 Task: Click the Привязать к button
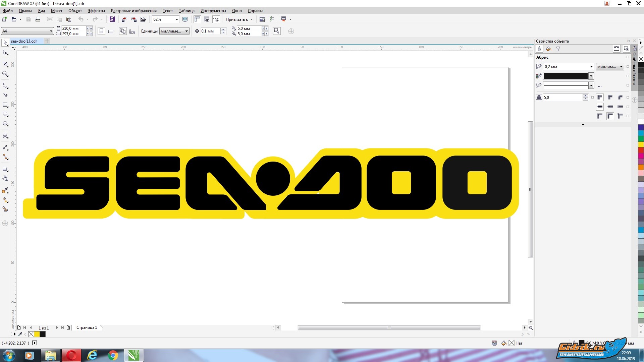pyautogui.click(x=237, y=19)
